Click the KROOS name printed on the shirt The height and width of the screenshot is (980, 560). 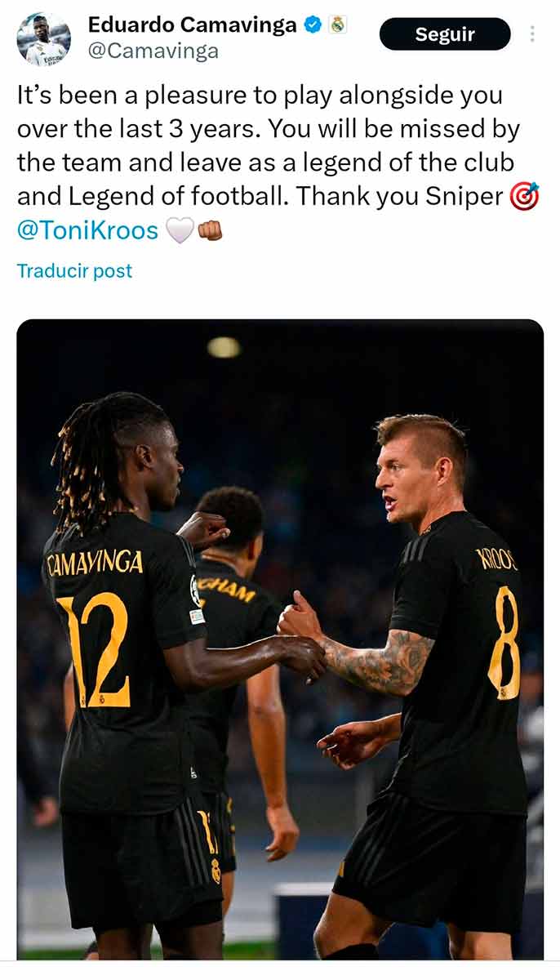(x=496, y=559)
